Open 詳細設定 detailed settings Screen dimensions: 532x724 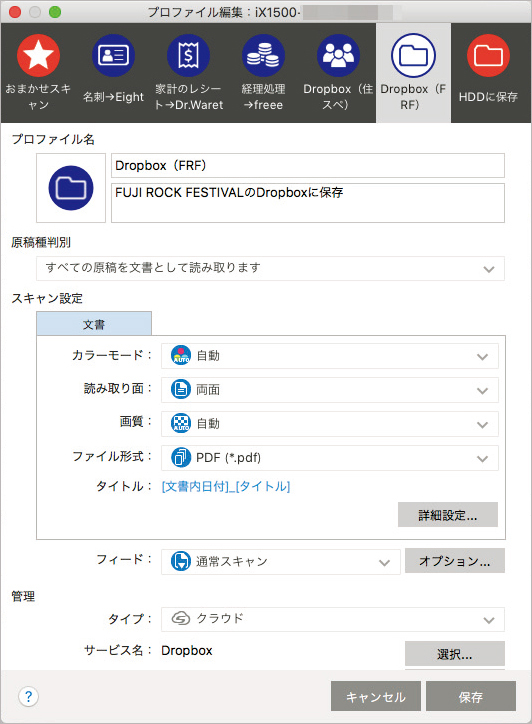point(448,514)
